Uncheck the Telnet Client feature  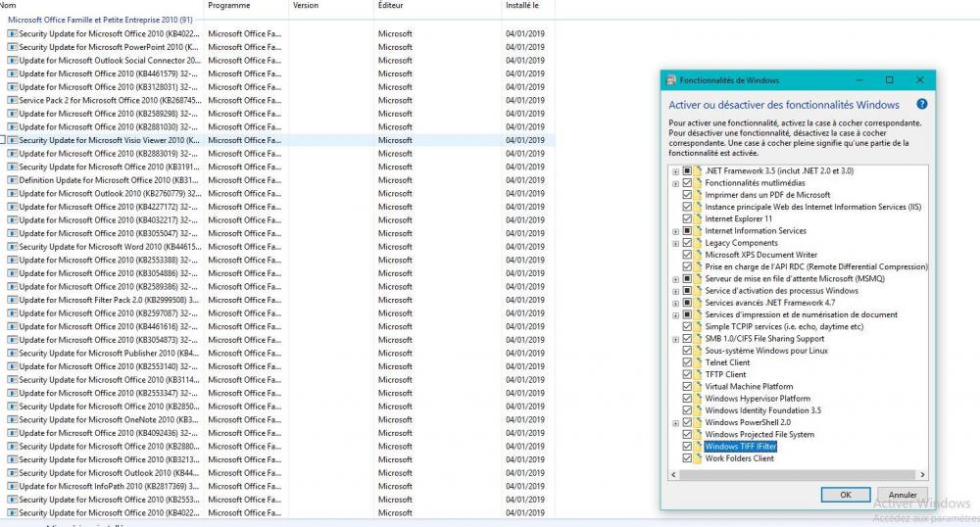688,362
